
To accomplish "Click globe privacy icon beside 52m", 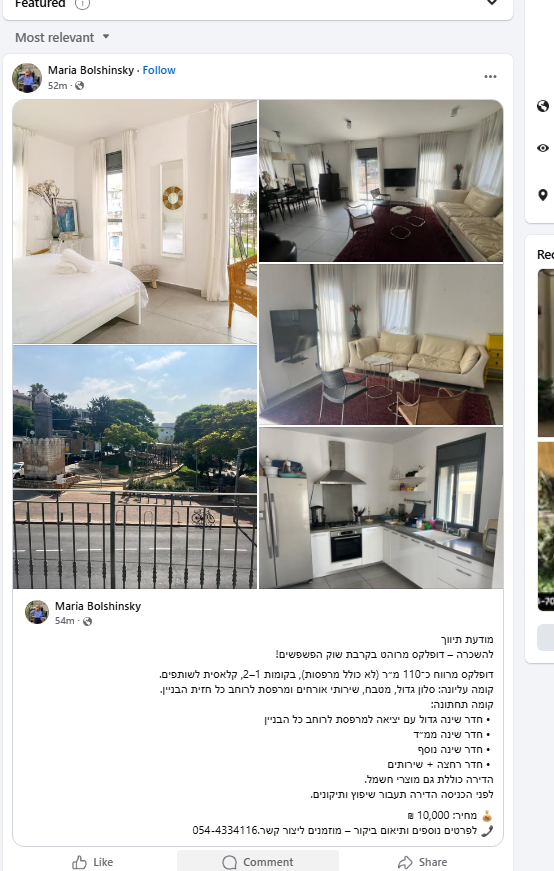I will tap(79, 86).
